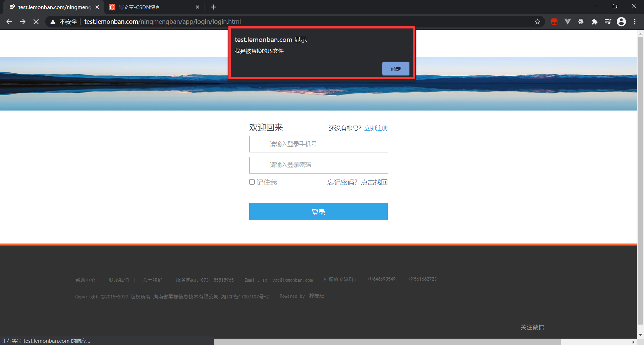644x345 pixels.
Task: Click the stop loading icon in toolbar
Action: click(x=36, y=21)
